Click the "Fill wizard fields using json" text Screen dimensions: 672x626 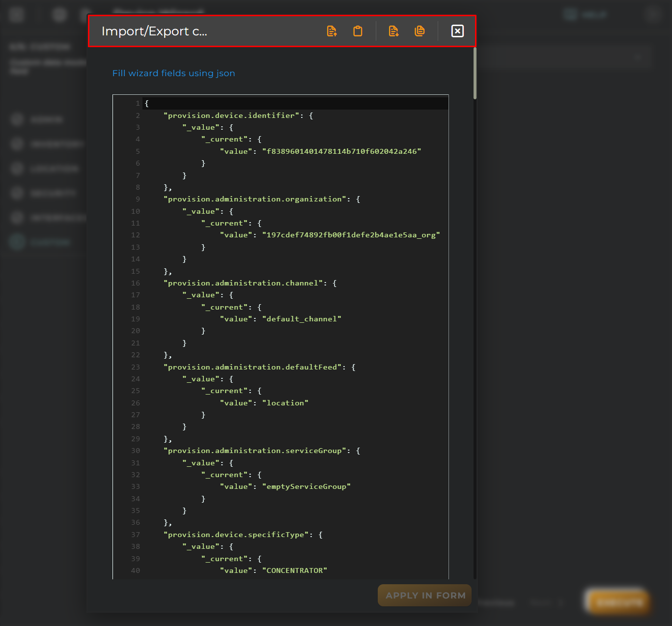(x=173, y=73)
